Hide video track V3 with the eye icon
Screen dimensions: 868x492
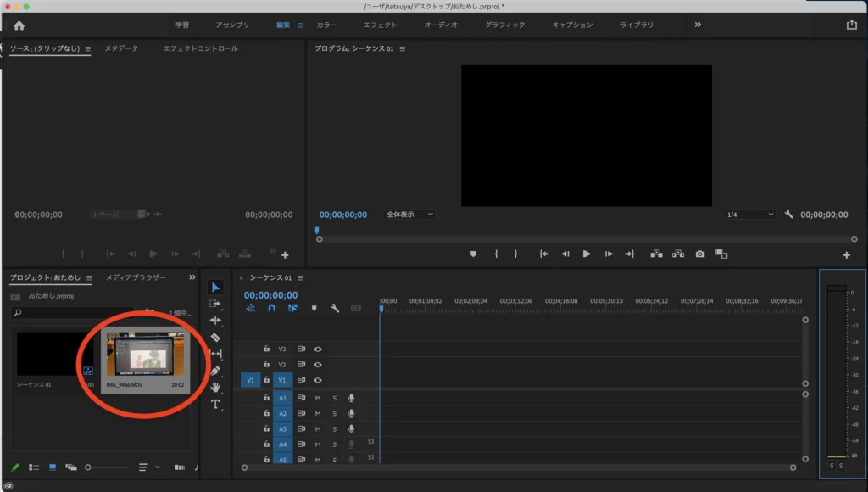click(x=318, y=349)
